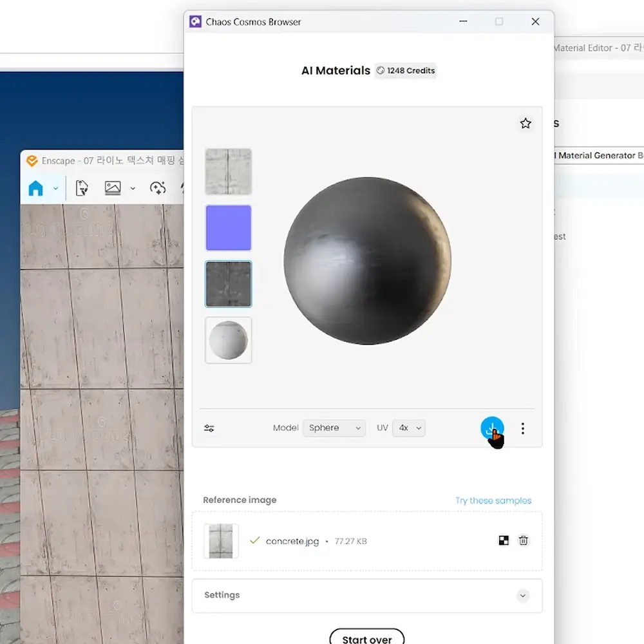The width and height of the screenshot is (644, 644).
Task: Click the large material sphere preview
Action: pyautogui.click(x=367, y=261)
